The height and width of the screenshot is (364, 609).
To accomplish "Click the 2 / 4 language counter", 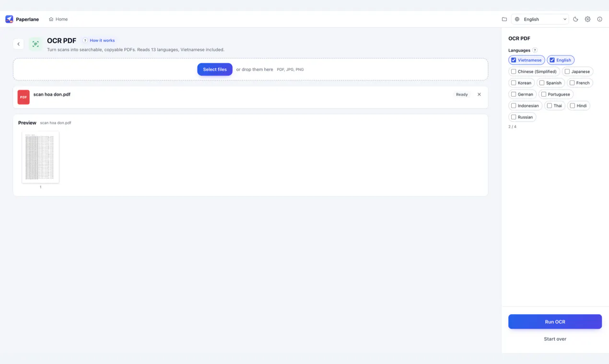I will click(x=512, y=127).
